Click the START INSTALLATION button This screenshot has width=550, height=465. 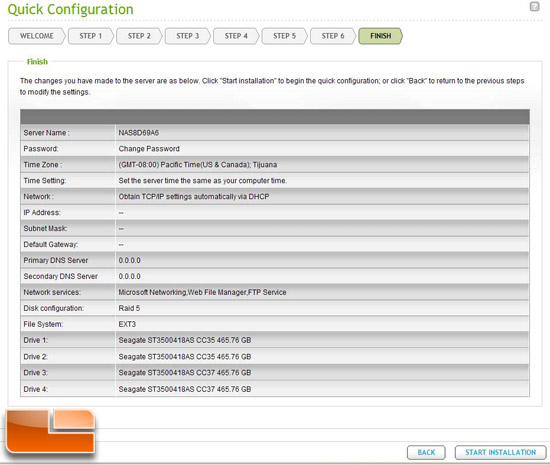pyautogui.click(x=501, y=452)
